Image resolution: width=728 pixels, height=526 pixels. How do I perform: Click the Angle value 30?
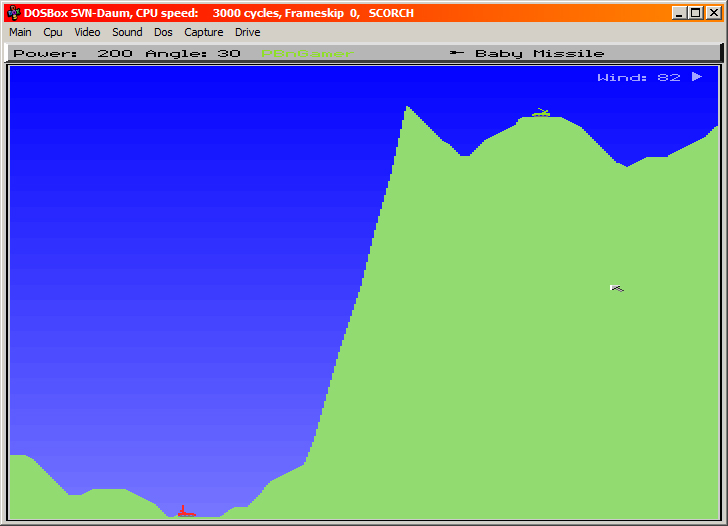pyautogui.click(x=229, y=53)
